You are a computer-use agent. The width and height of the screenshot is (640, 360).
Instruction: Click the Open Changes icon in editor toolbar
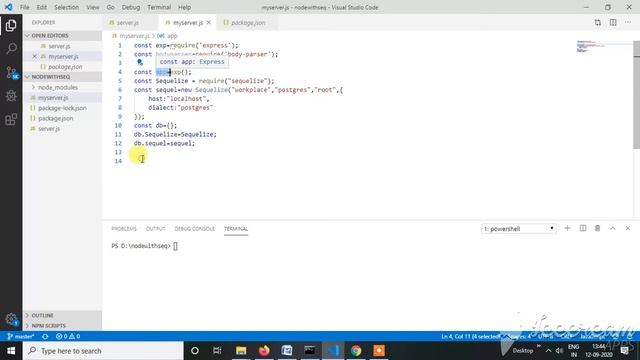coord(598,23)
